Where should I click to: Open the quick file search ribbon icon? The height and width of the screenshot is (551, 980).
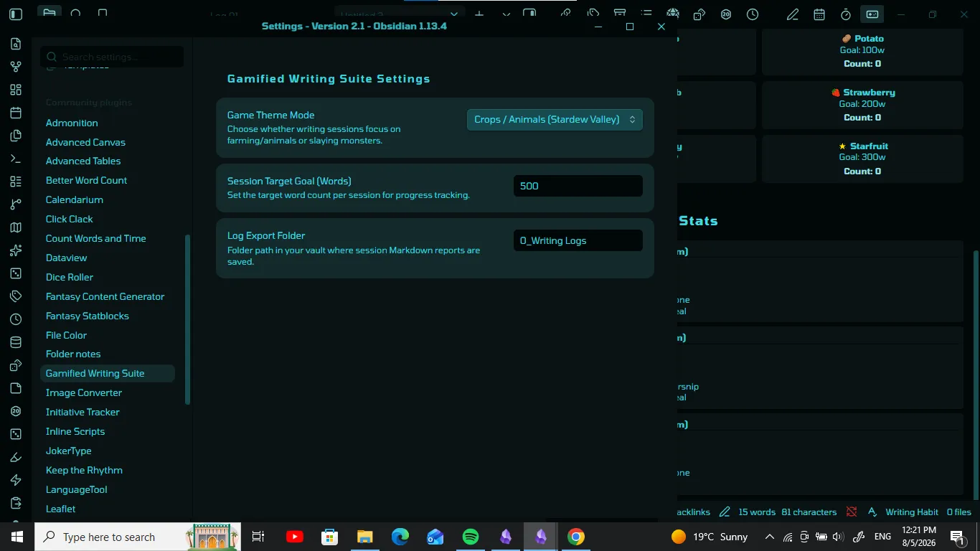click(x=15, y=44)
